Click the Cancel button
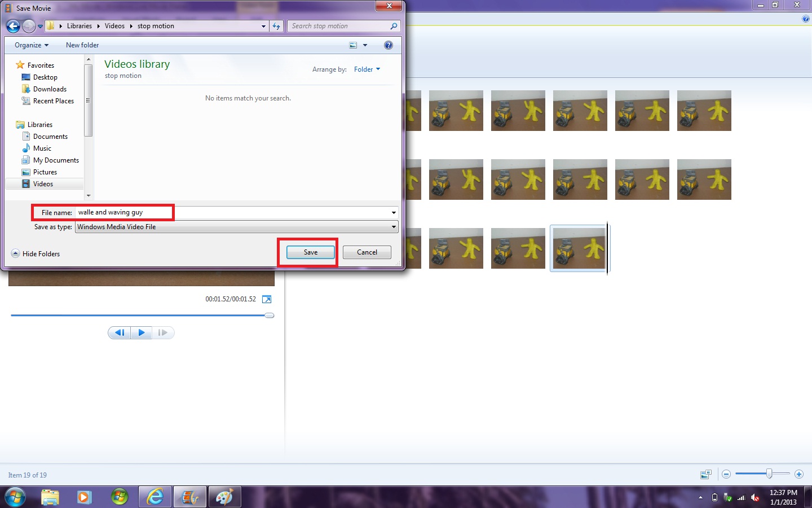Image resolution: width=812 pixels, height=508 pixels. (367, 252)
